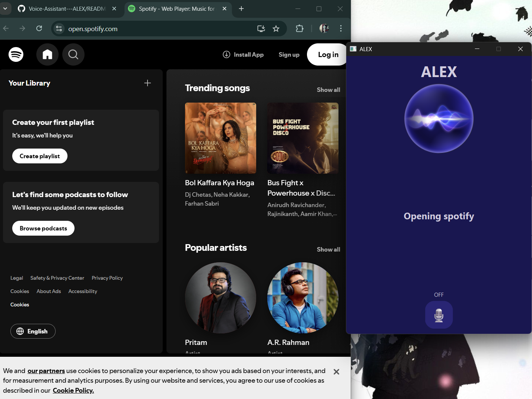Expand the tab search dropdown arrow

click(5, 9)
